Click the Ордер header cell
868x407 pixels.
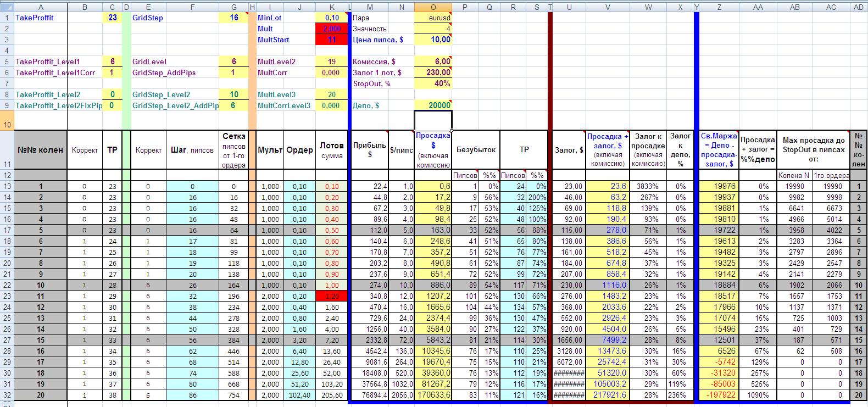299,150
